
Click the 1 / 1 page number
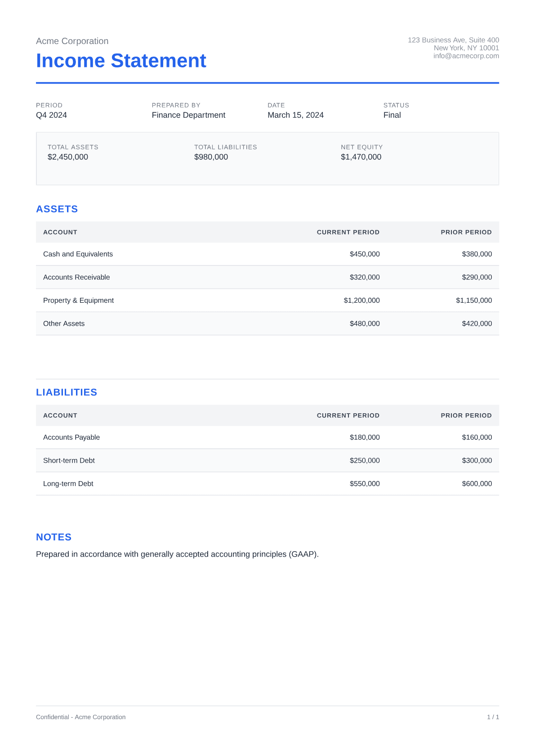tap(493, 717)
